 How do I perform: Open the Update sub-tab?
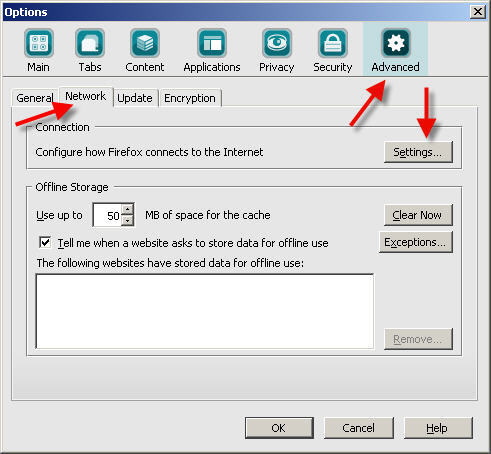135,98
